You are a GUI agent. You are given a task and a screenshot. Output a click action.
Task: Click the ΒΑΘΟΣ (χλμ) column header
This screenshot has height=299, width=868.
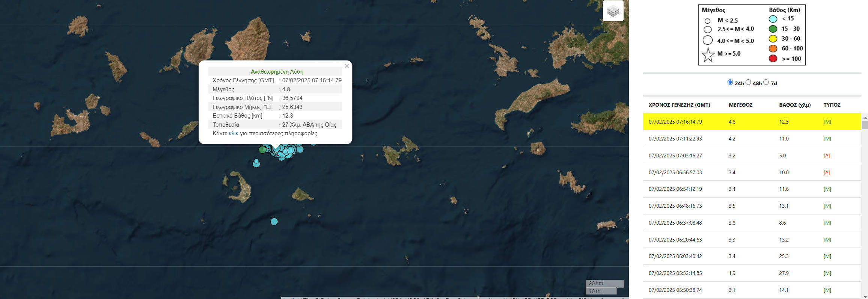coord(794,105)
